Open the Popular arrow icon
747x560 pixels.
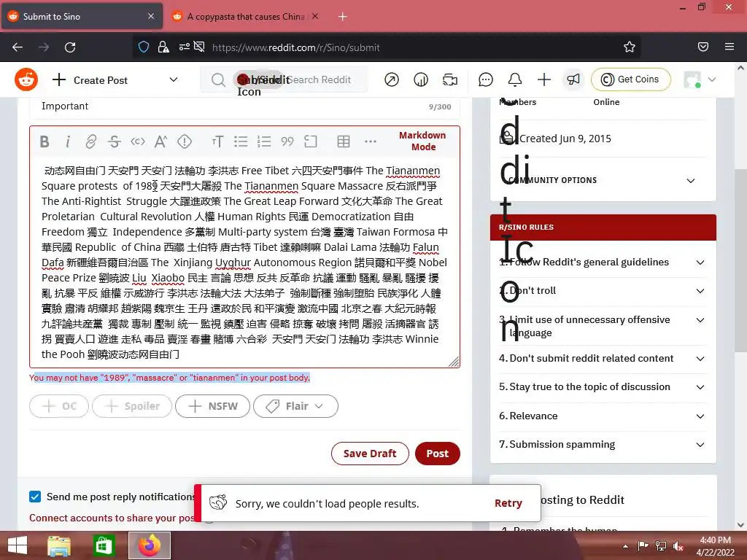392,79
